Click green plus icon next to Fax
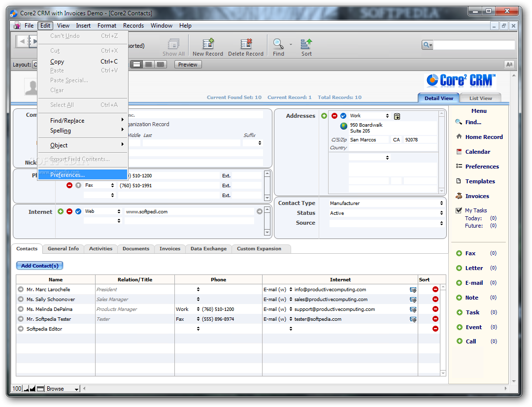The height and width of the screenshot is (407, 532). pyautogui.click(x=459, y=253)
